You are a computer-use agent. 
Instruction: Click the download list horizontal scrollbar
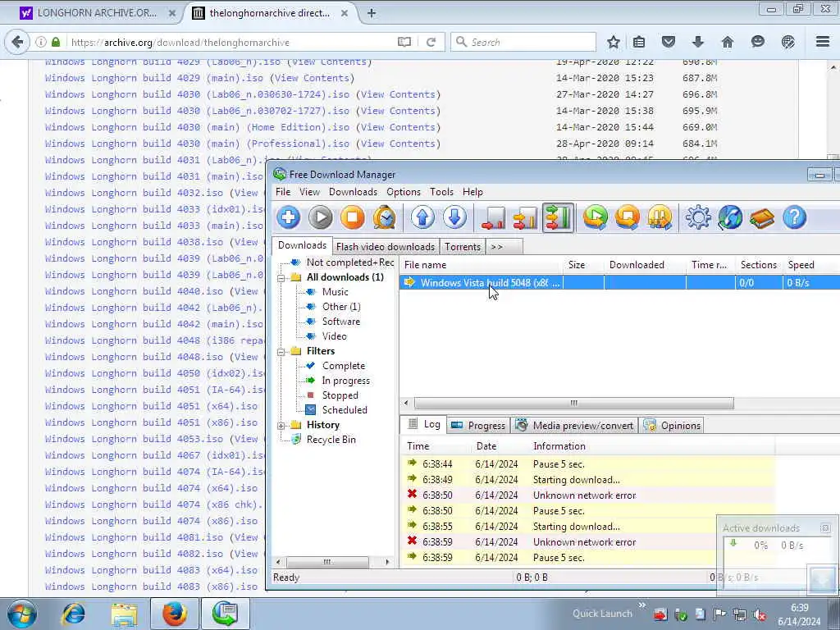573,403
